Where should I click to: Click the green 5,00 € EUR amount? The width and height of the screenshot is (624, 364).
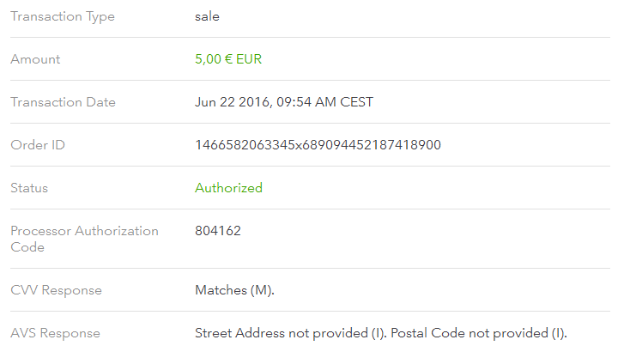[228, 59]
